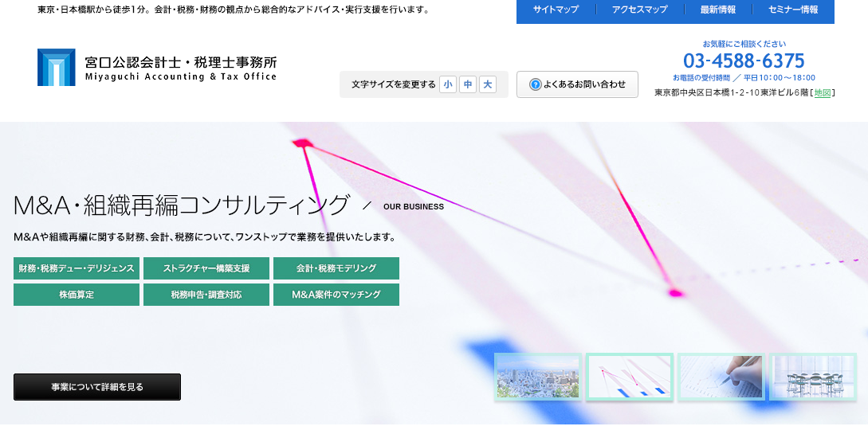
Task: Go to 最新情報 in top navigation
Action: (717, 10)
